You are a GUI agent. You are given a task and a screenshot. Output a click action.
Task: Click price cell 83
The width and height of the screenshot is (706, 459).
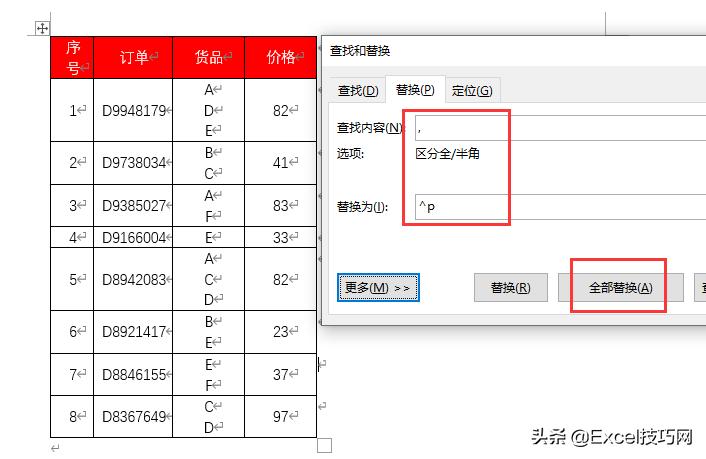[281, 205]
